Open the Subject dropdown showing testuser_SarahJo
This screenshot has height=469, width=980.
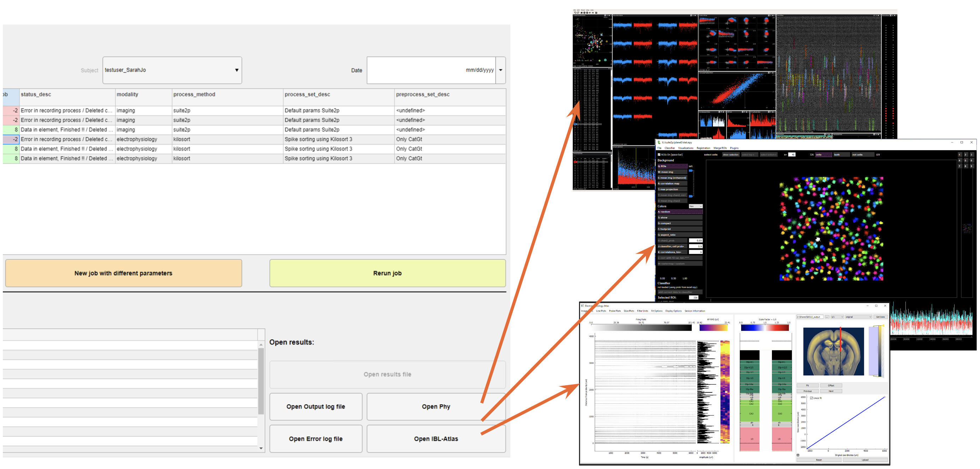172,70
